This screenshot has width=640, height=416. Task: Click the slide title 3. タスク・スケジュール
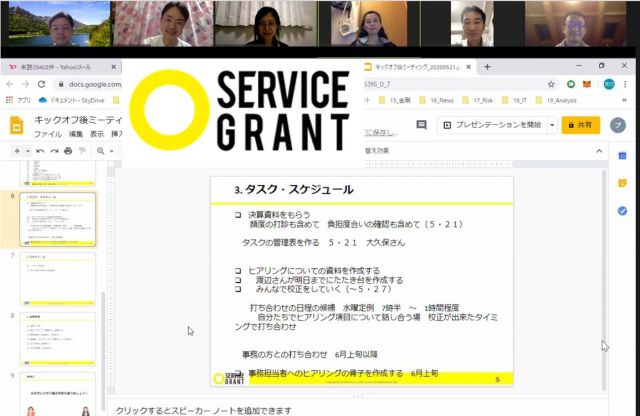click(x=293, y=189)
